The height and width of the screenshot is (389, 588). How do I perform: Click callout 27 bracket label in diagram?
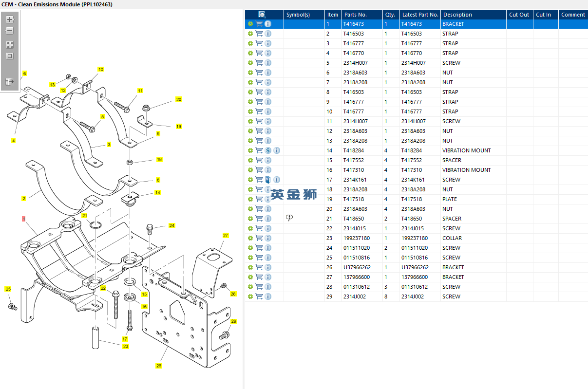[226, 236]
